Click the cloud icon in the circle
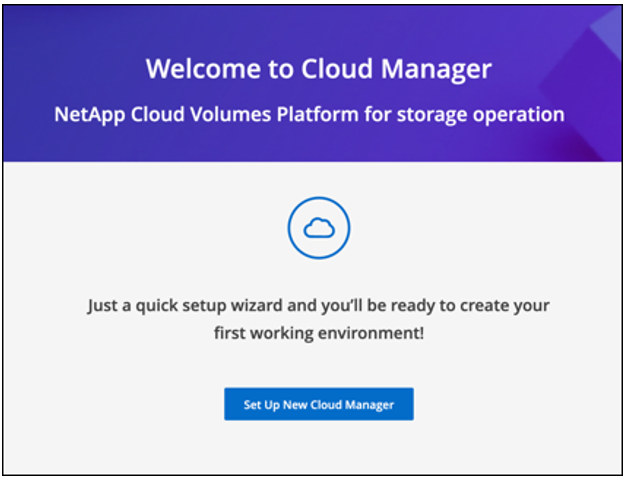Image resolution: width=630 pixels, height=482 pixels. pos(317,231)
